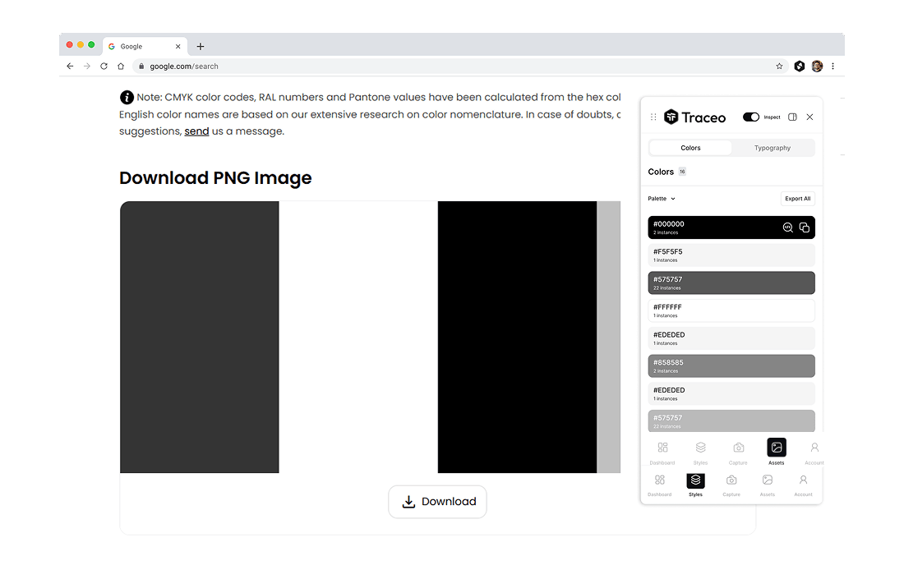904x588 pixels.
Task: Click the Traceo extension icon in Chrome toolbar
Action: click(x=799, y=67)
